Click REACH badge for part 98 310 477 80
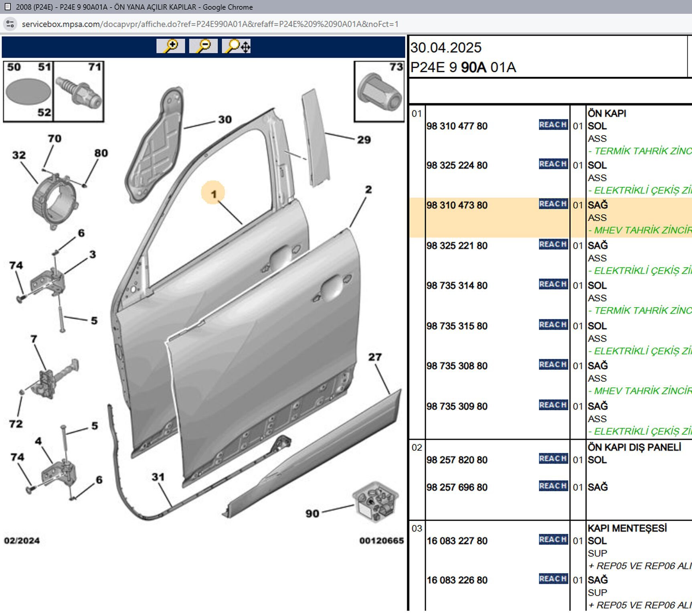The height and width of the screenshot is (616, 692). coord(553,125)
